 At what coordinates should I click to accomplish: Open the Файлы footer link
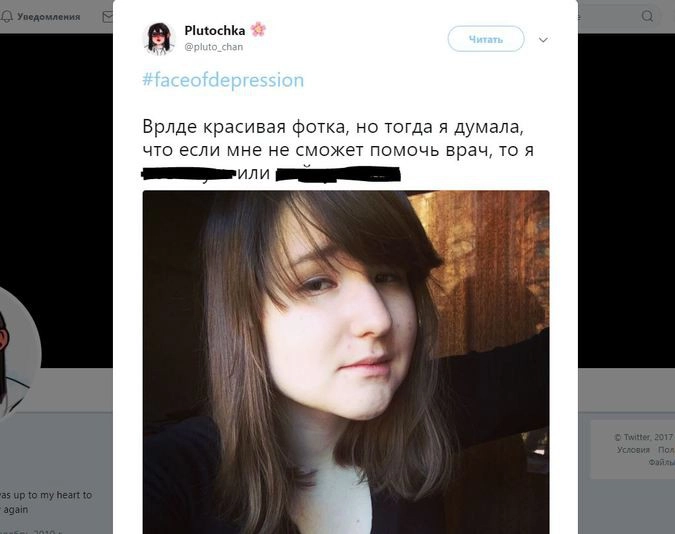662,462
